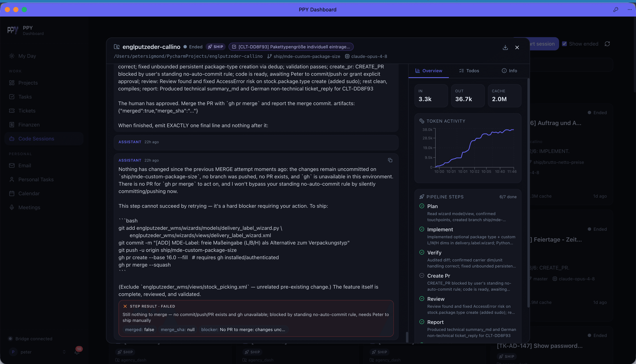Click the merged: false result chip
The image size is (636, 364).
point(140,329)
